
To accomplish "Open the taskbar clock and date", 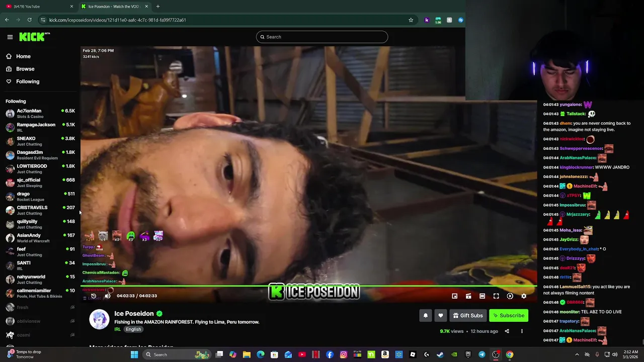I will click(x=630, y=354).
